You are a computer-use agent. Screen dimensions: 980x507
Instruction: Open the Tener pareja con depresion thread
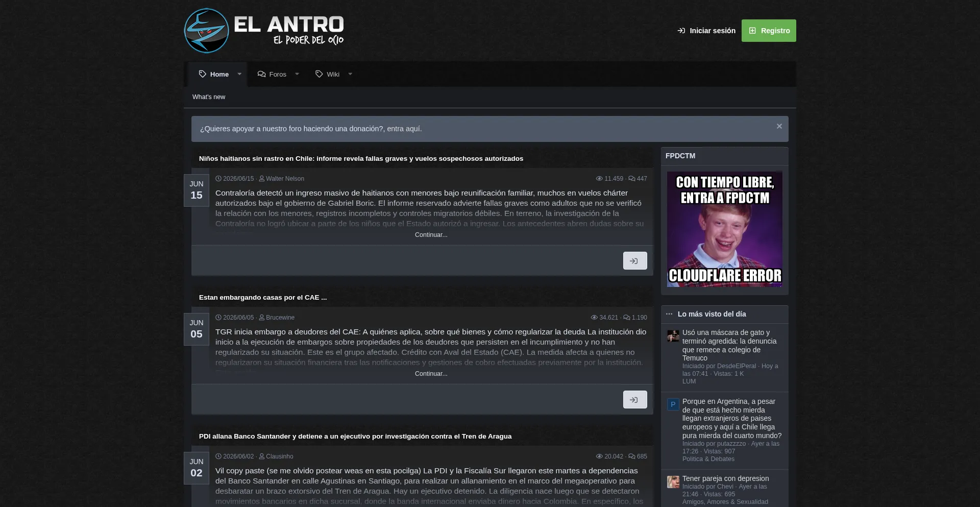pyautogui.click(x=725, y=478)
